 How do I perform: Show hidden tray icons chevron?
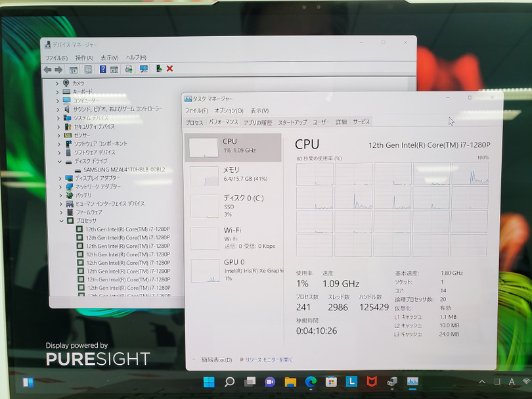[x=482, y=382]
